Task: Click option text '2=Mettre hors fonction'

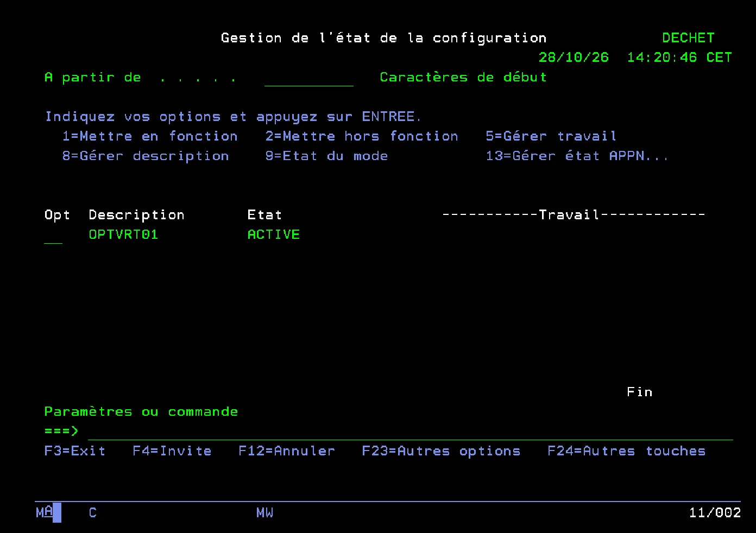Action: (362, 136)
